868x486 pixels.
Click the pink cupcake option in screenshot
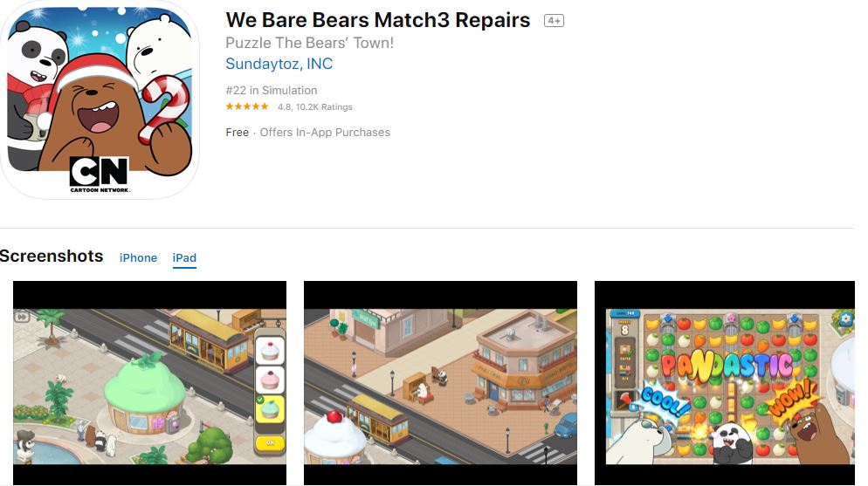point(270,380)
